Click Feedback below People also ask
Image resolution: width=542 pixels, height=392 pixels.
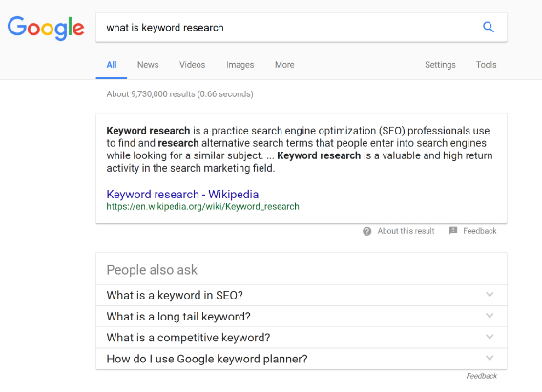pos(482,376)
